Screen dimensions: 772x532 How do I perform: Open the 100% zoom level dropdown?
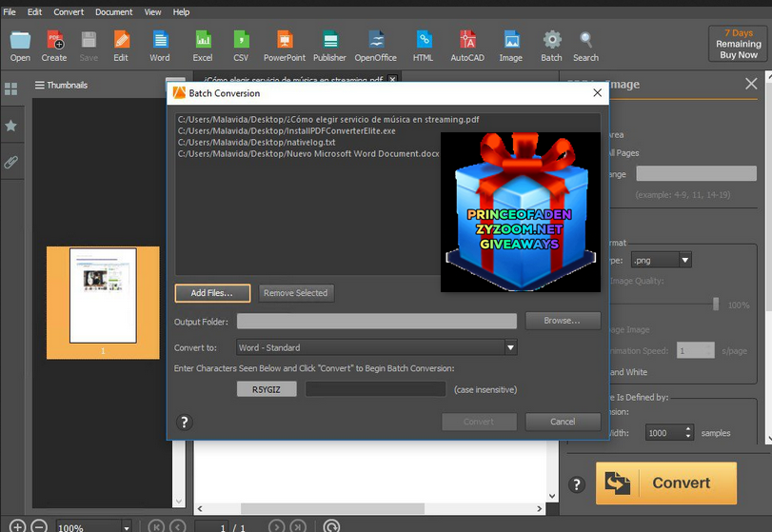point(127,527)
